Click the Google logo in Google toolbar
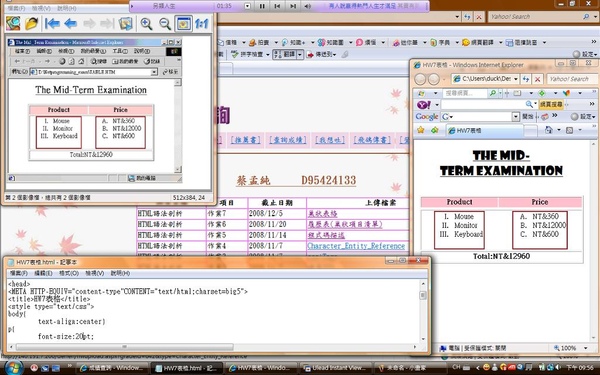 [x=427, y=117]
